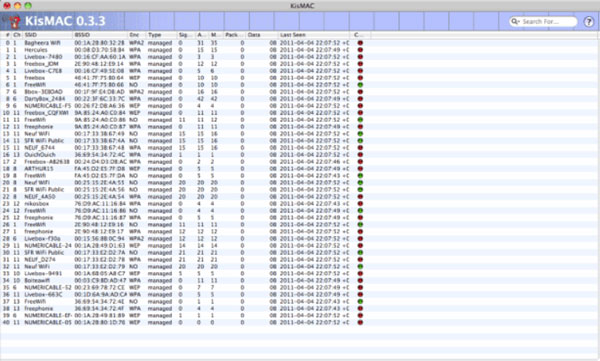The width and height of the screenshot is (600, 361).
Task: Click the red status dot for DartyBox_2484
Action: pyautogui.click(x=360, y=99)
